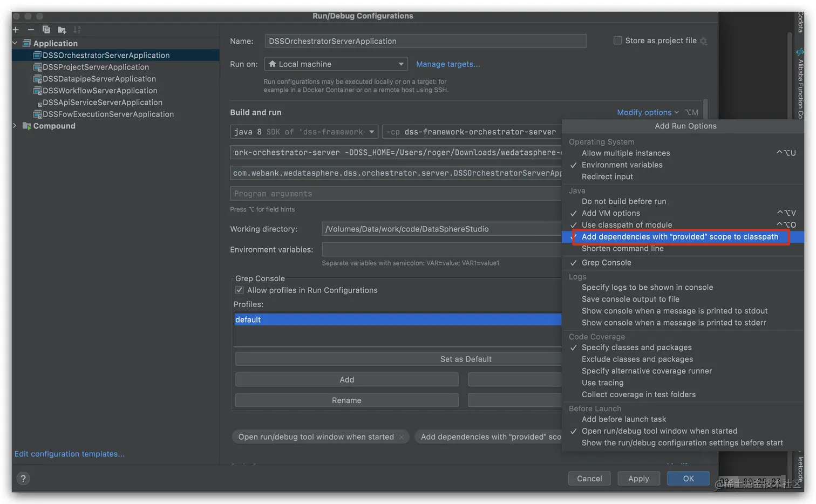Toggle Store as project file checkbox
816x504 pixels.
click(x=617, y=40)
